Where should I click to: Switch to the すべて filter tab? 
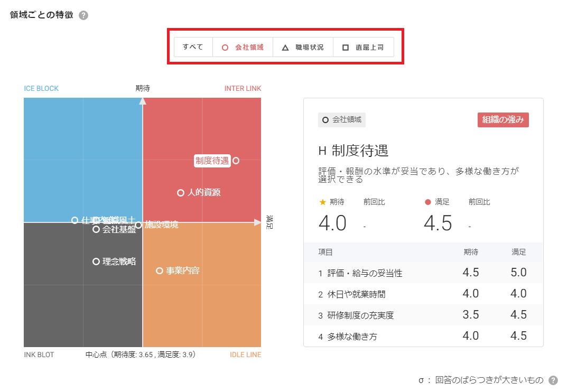pyautogui.click(x=193, y=47)
